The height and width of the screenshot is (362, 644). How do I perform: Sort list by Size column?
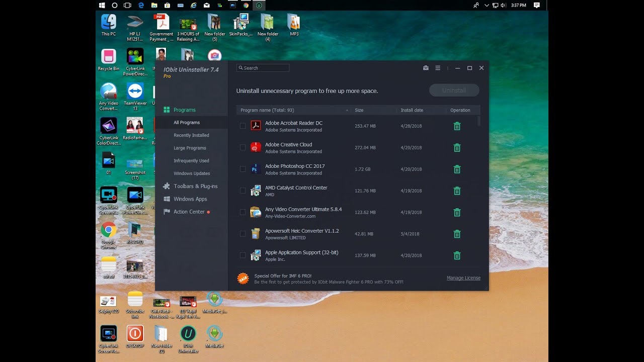(373, 110)
